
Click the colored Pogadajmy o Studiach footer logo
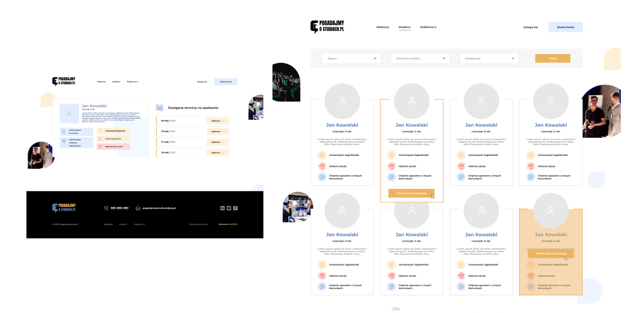[64, 208]
